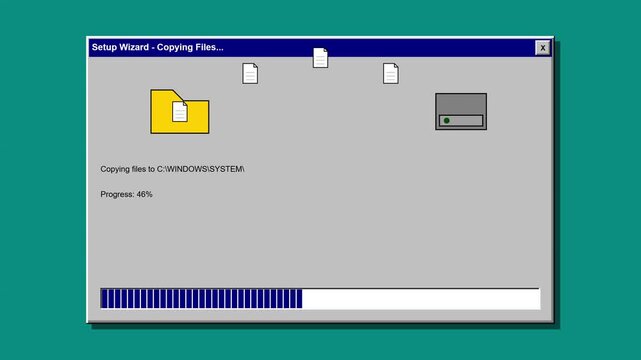Click the green drive activity light
Image resolution: width=641 pixels, height=360 pixels.
coord(446,121)
